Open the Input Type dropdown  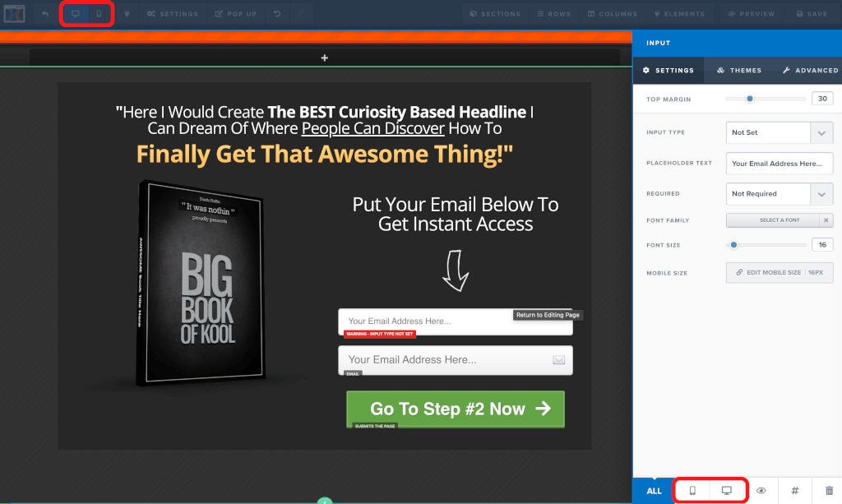click(x=780, y=132)
